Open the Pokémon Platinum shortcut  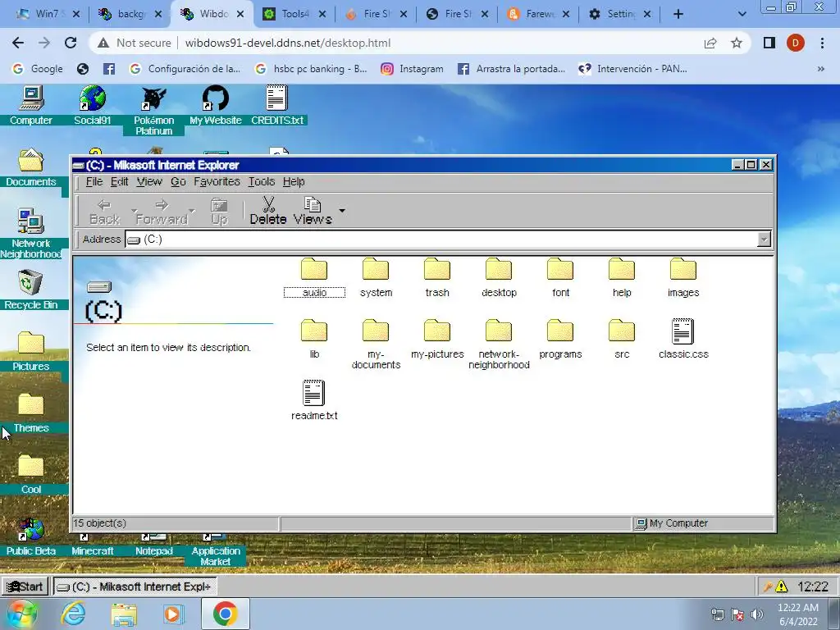coord(153,111)
